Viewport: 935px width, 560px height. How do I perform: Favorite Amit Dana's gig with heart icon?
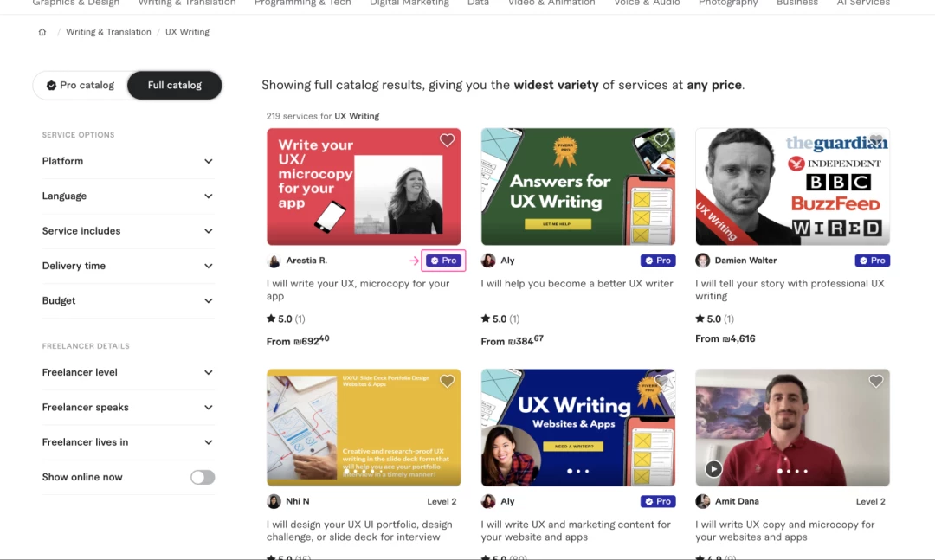[875, 381]
